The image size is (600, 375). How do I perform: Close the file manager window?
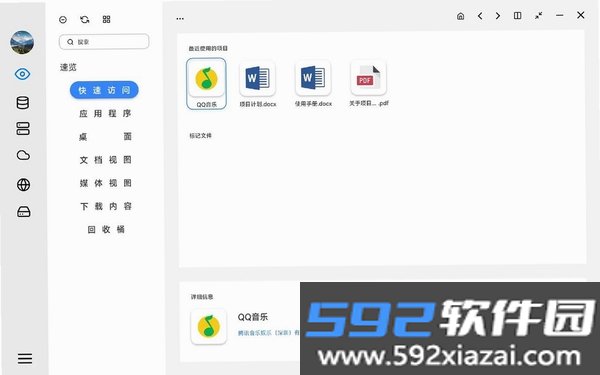point(580,15)
